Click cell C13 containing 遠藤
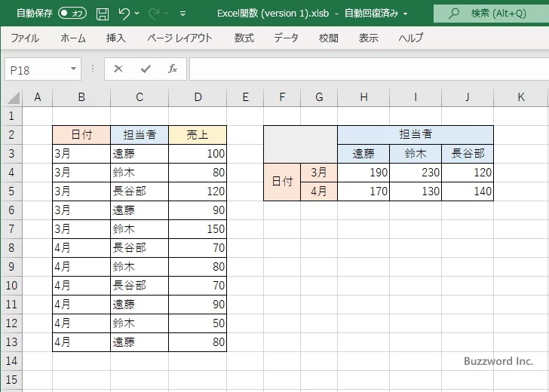The image size is (549, 392). [x=140, y=342]
